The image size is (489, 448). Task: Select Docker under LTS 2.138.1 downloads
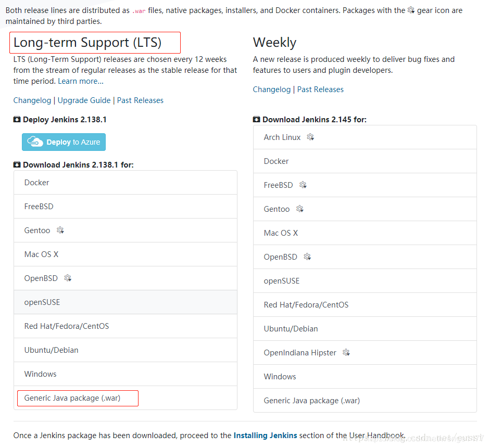[x=126, y=183]
